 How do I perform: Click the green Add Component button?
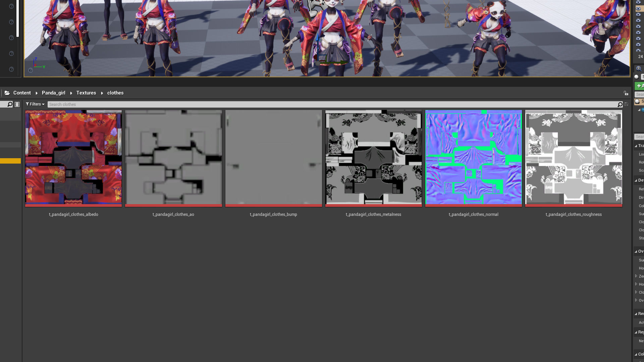pyautogui.click(x=640, y=86)
